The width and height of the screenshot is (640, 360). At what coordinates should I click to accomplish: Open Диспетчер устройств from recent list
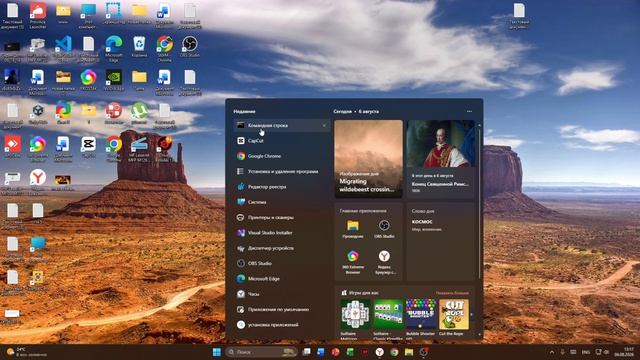coord(282,248)
